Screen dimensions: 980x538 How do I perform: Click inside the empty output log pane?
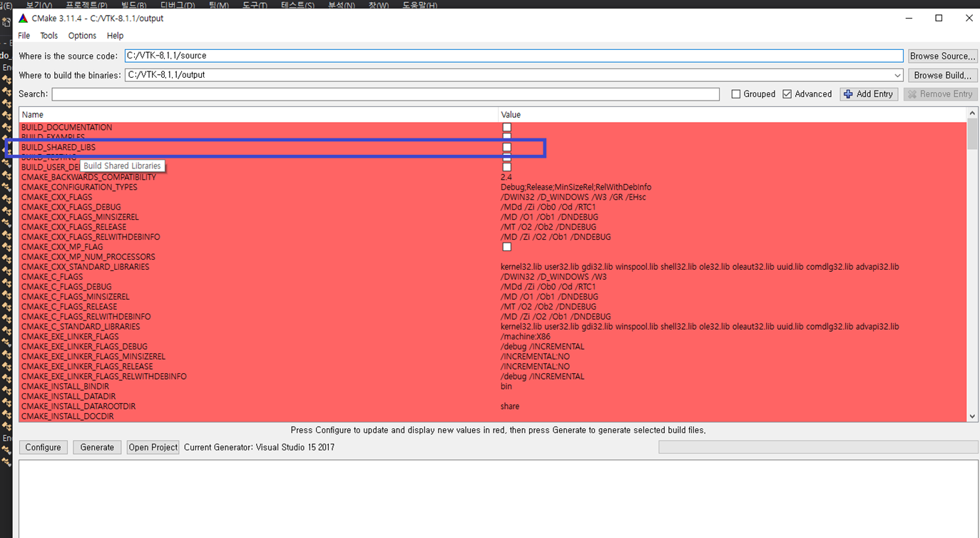click(x=498, y=498)
